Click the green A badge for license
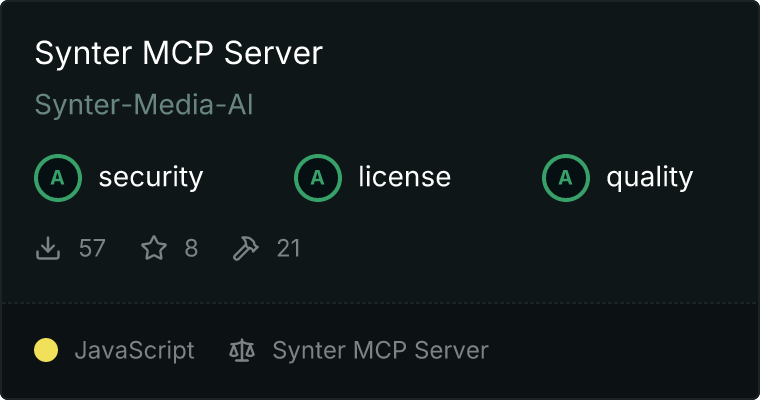The height and width of the screenshot is (400, 760). click(x=318, y=178)
